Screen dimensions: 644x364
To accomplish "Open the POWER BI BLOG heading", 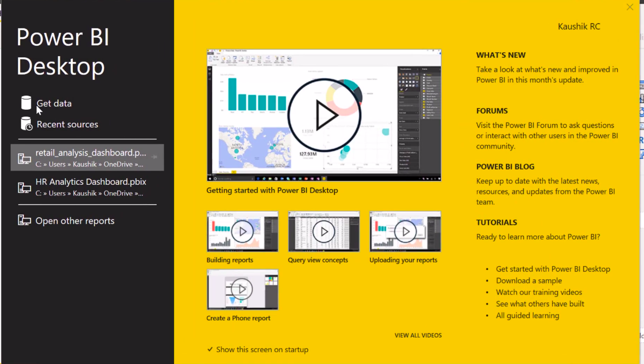I will (505, 167).
